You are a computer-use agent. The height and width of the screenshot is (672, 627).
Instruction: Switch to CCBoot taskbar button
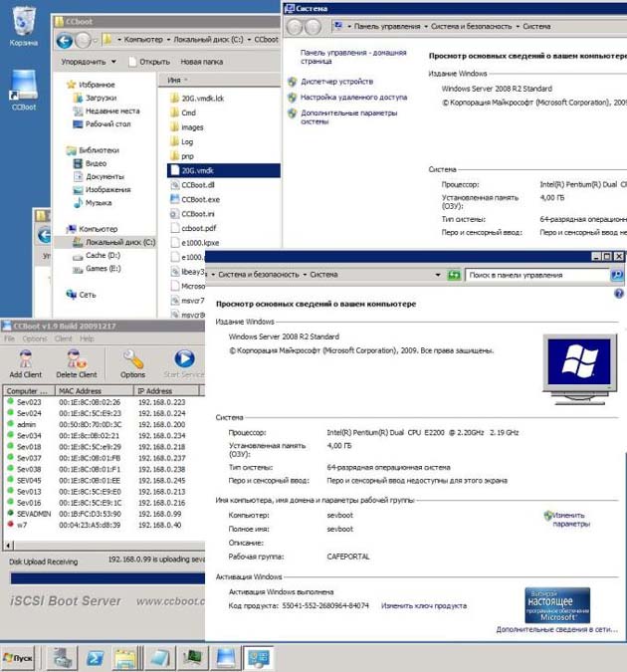pos(226,657)
